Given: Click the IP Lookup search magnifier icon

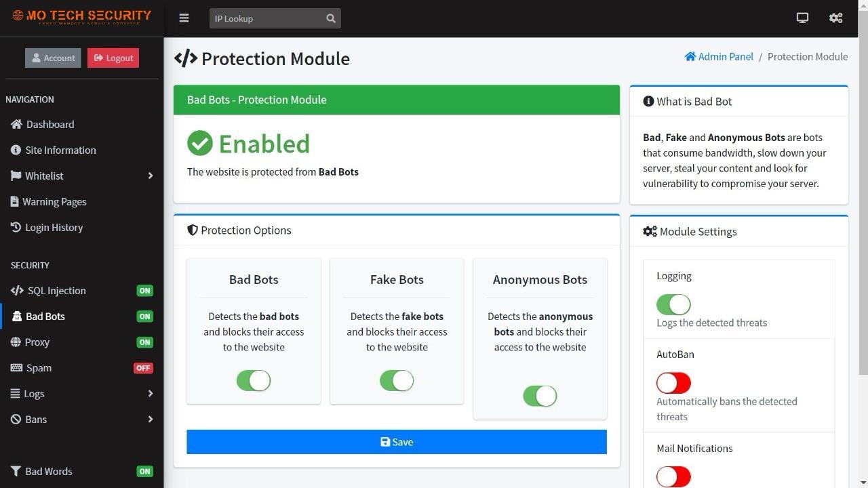Looking at the screenshot, I should tap(331, 18).
